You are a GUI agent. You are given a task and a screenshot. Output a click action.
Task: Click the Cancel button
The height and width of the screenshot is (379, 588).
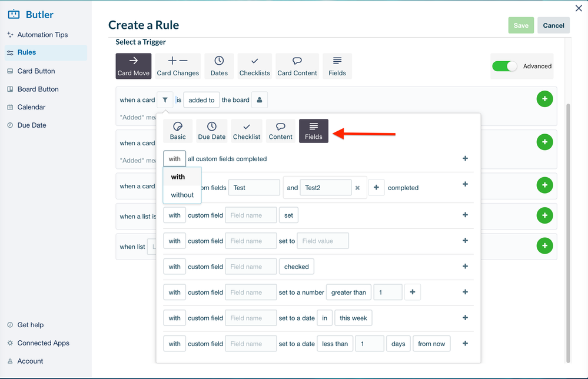(x=553, y=25)
